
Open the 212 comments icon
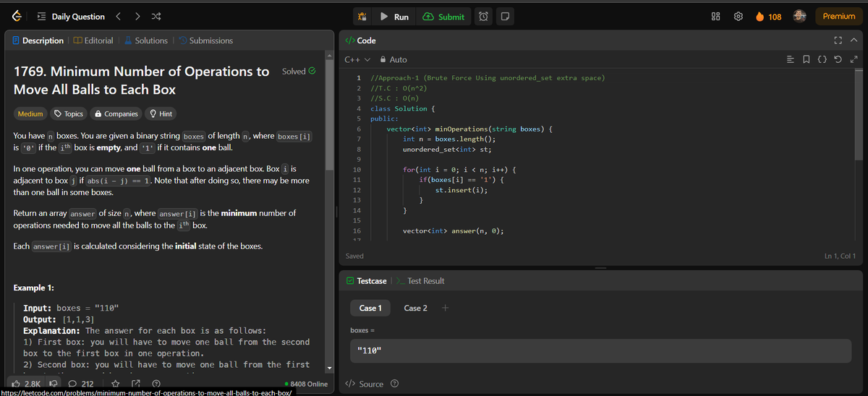click(82, 384)
